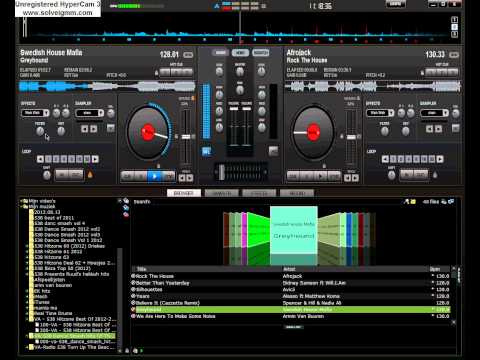This screenshot has height=360, width=480.
Task: Open the Effects tab in the bottom panel
Action: click(259, 193)
